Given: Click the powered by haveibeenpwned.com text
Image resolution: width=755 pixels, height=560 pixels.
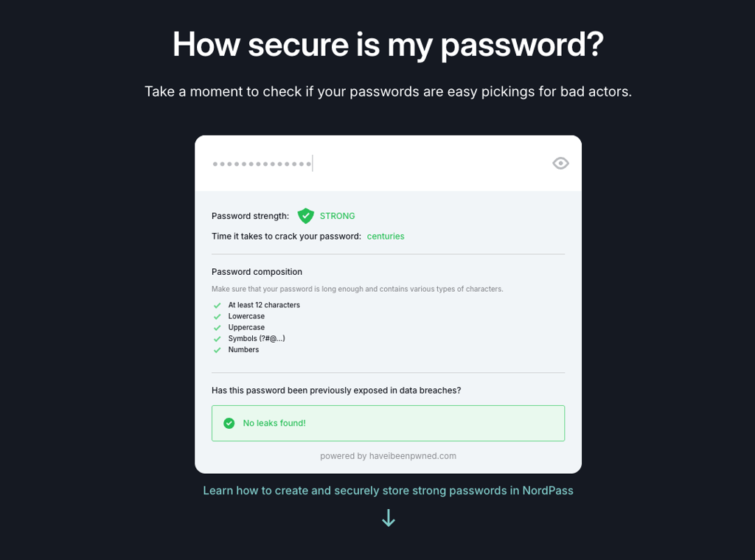Looking at the screenshot, I should point(388,456).
